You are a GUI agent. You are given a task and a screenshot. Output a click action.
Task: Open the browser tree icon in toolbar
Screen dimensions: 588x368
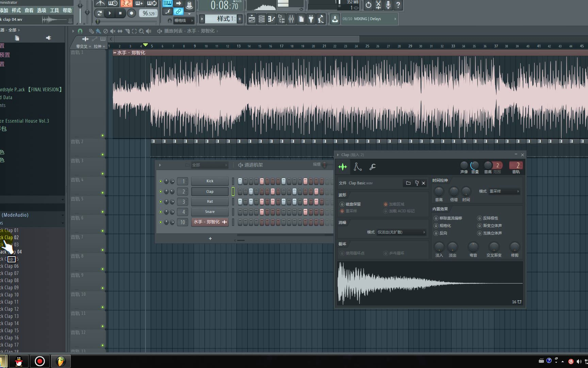click(281, 19)
